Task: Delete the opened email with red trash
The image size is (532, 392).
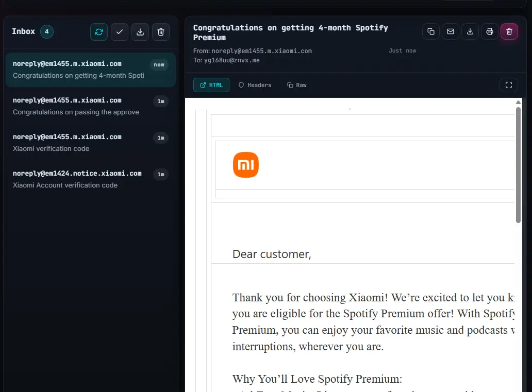Action: pos(509,31)
